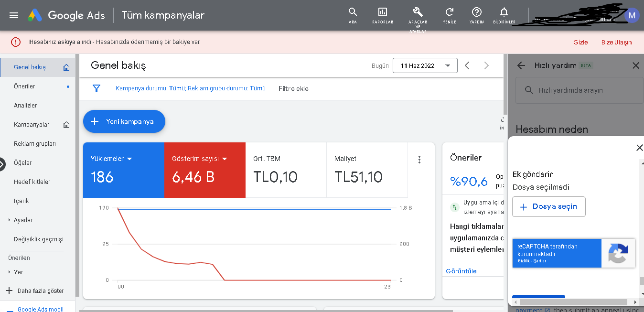Viewport: 644px width, 312px height.
Task: Open Google Ads mobil link
Action: click(x=41, y=309)
